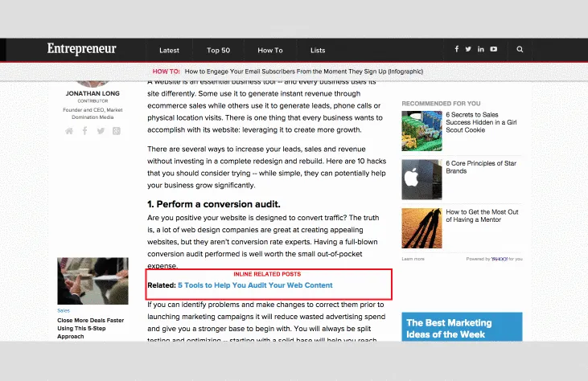Select How To in navigation bar
The image size is (588, 381).
(x=269, y=51)
